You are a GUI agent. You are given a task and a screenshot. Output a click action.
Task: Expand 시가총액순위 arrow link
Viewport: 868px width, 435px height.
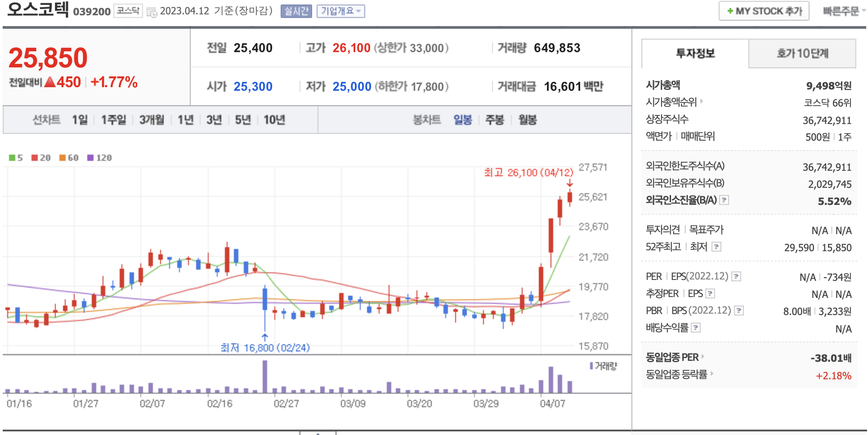(702, 102)
